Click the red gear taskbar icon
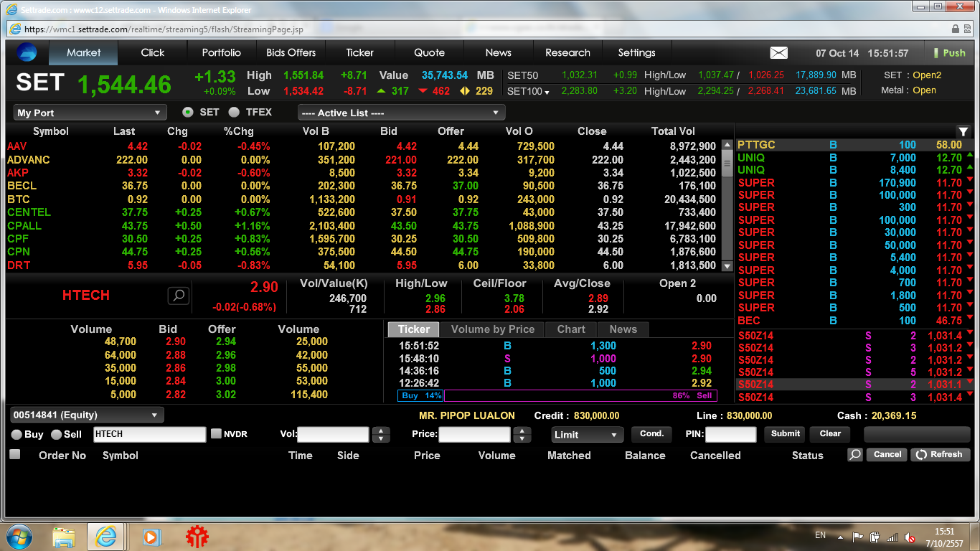 click(197, 537)
